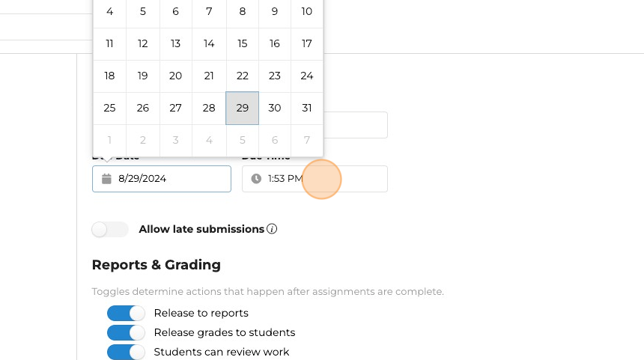Pick day 26 in the calendar
Image resolution: width=644 pixels, height=360 pixels.
(143, 108)
